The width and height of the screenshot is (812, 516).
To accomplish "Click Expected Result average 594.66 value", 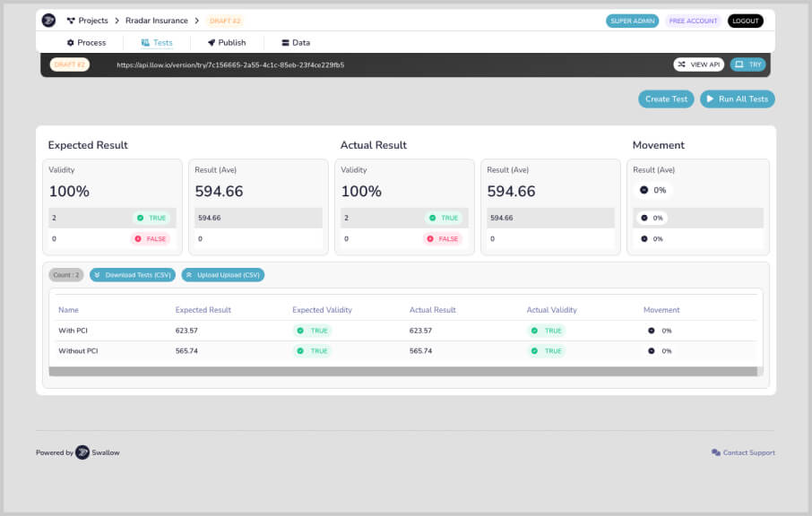I will [219, 192].
